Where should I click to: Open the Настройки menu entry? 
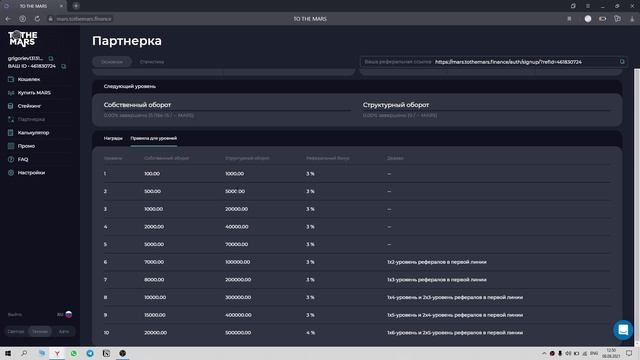click(x=31, y=173)
